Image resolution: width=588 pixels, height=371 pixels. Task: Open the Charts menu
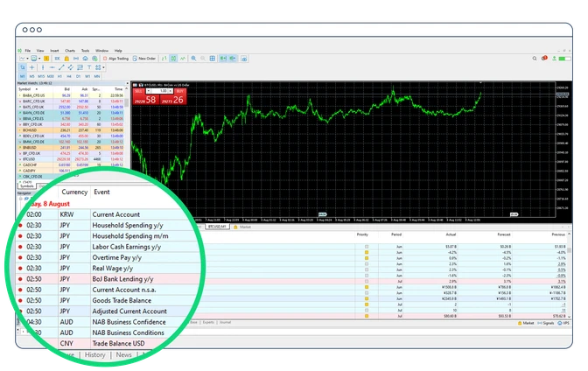(70, 51)
